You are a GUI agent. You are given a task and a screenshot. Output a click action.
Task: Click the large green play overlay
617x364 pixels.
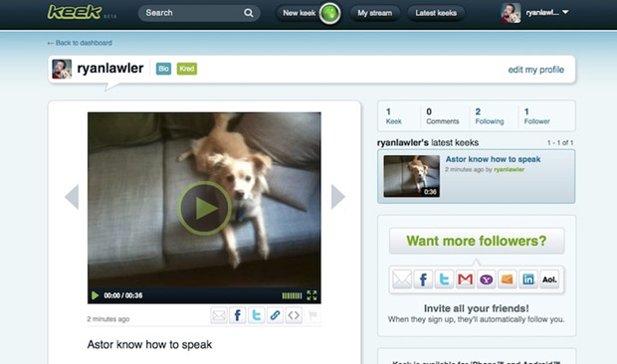coord(204,208)
